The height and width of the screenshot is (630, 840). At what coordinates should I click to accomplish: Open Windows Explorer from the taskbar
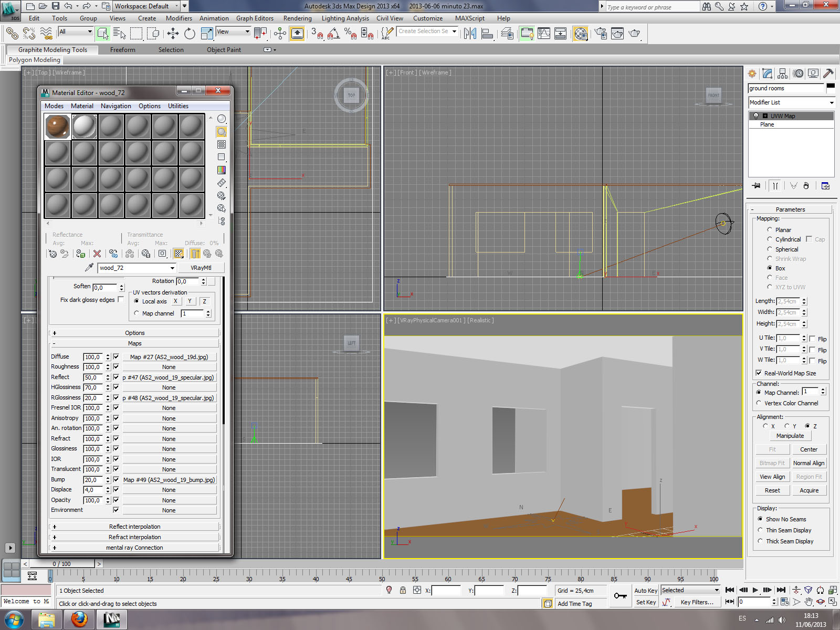pyautogui.click(x=47, y=619)
